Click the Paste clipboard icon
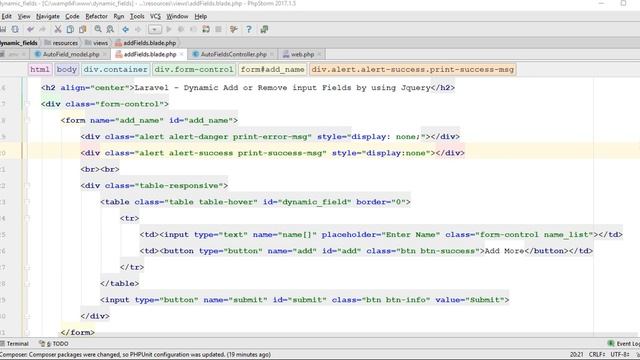The width and height of the screenshot is (640, 360). (83, 29)
